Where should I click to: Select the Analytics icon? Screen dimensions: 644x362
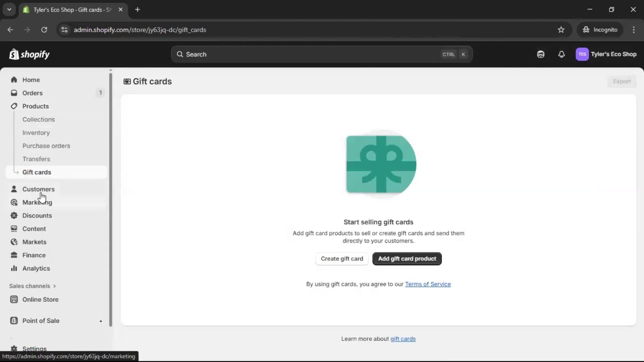coord(14,268)
